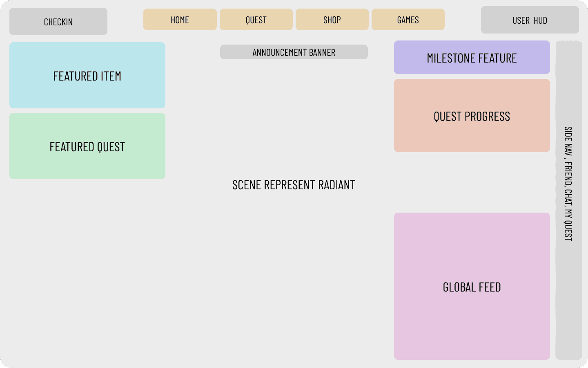This screenshot has width=588, height=368.
Task: Open the QUEST PROGRESS panel
Action: (x=472, y=116)
